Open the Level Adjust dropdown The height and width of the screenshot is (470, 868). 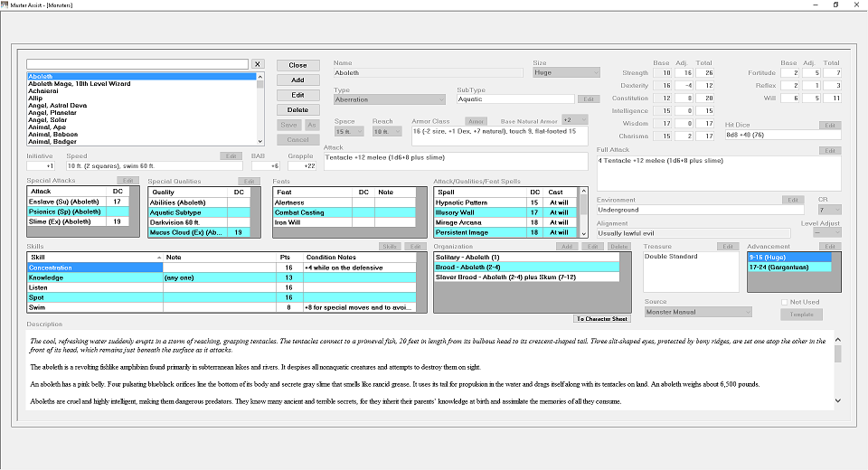(827, 233)
